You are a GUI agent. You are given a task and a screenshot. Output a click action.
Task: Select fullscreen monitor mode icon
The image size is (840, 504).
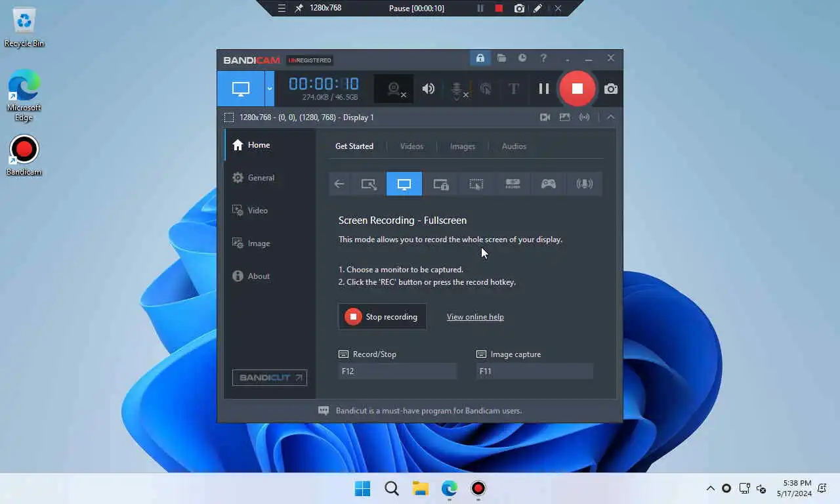click(404, 184)
